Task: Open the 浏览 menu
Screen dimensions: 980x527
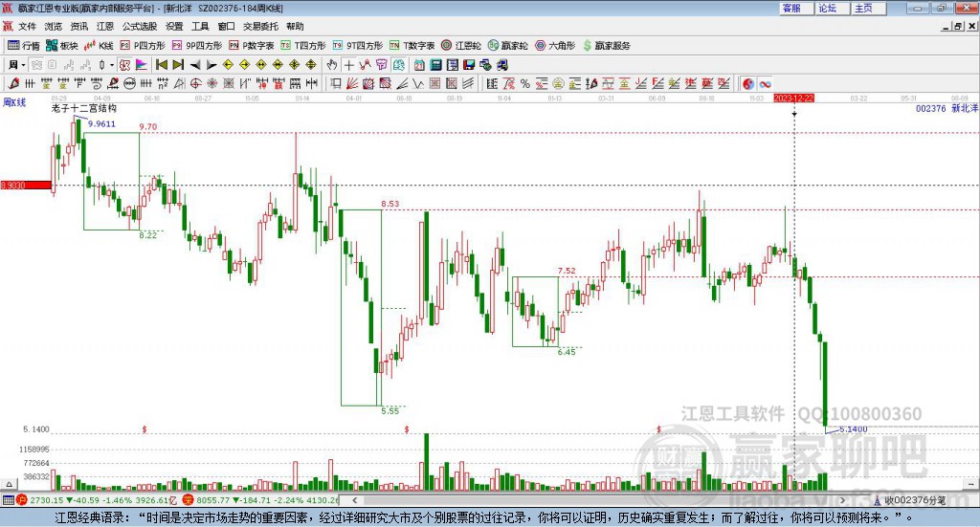Action: point(54,26)
